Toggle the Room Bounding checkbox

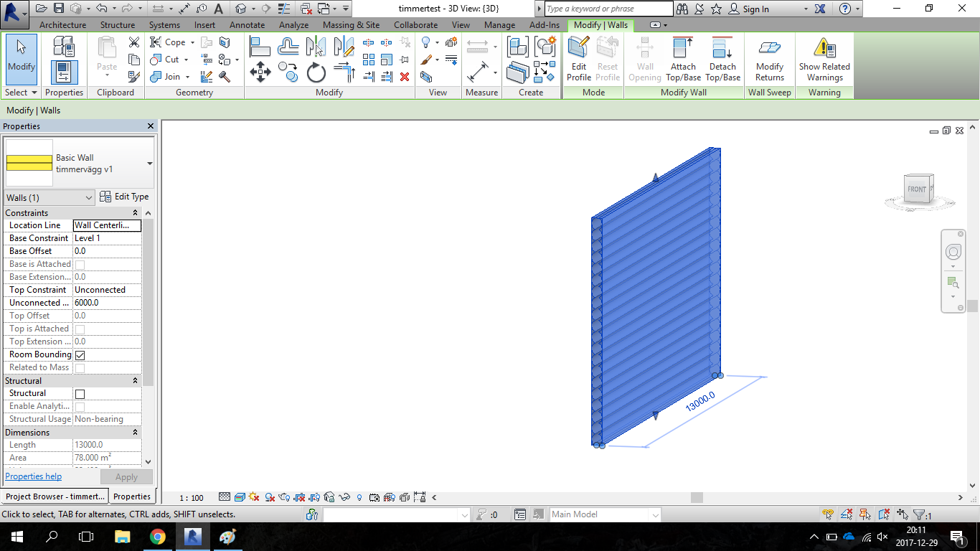[80, 355]
